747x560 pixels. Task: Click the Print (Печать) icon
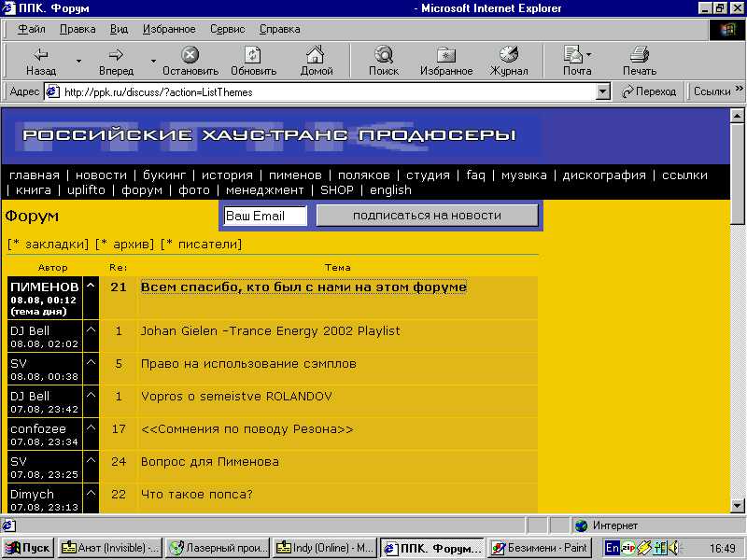pos(640,56)
